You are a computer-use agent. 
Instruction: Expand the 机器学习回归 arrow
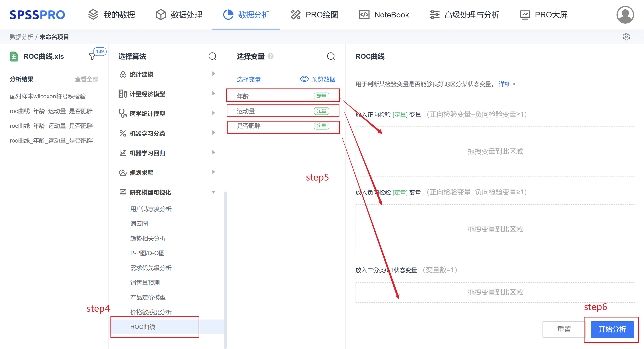[x=214, y=152]
